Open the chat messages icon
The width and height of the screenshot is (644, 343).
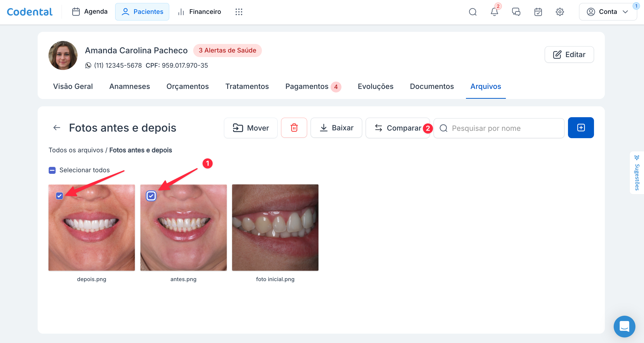pos(516,12)
